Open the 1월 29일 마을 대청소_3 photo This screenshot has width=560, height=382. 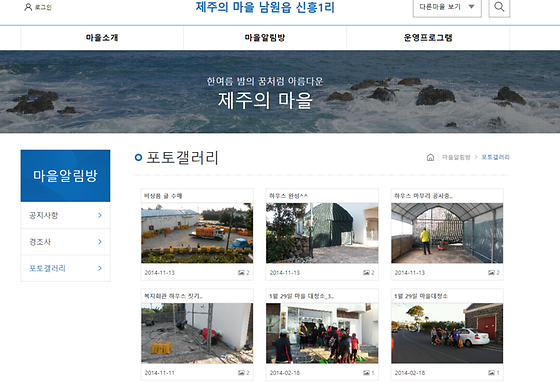[x=322, y=333]
